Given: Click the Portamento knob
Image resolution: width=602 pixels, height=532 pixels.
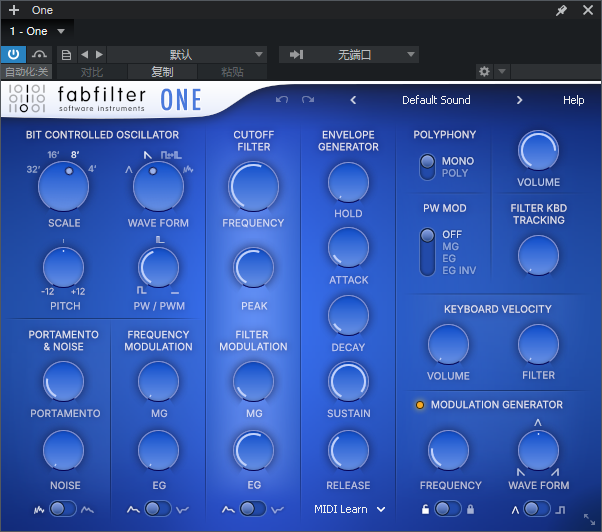Looking at the screenshot, I should 63,381.
